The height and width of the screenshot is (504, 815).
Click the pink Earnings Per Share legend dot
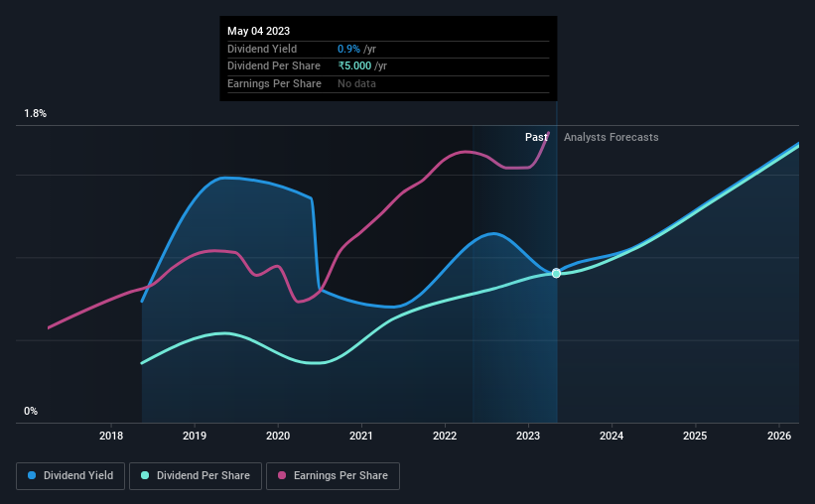pos(282,475)
